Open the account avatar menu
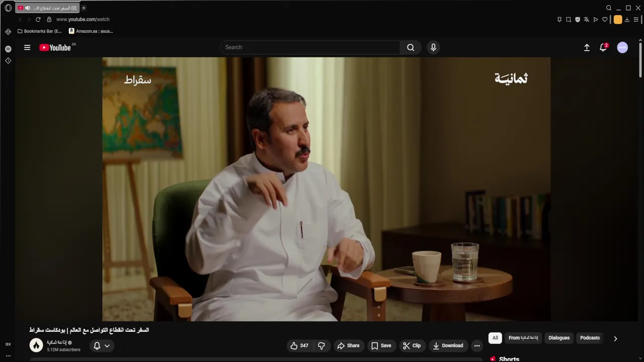644x362 pixels. tap(622, 47)
